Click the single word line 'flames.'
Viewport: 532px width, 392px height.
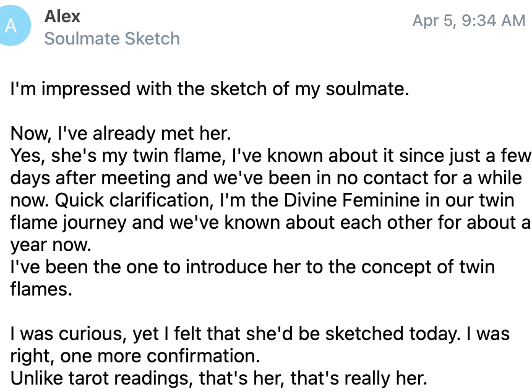click(x=41, y=289)
